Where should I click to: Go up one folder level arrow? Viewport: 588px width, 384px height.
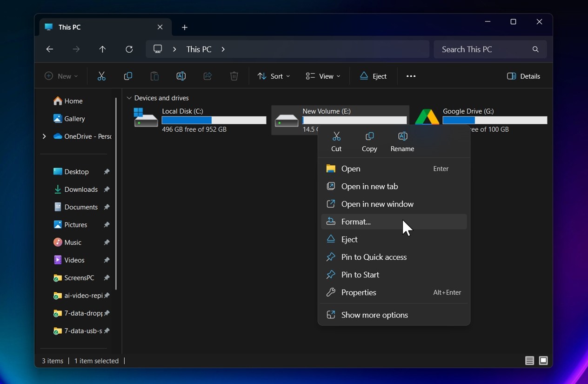click(x=103, y=49)
